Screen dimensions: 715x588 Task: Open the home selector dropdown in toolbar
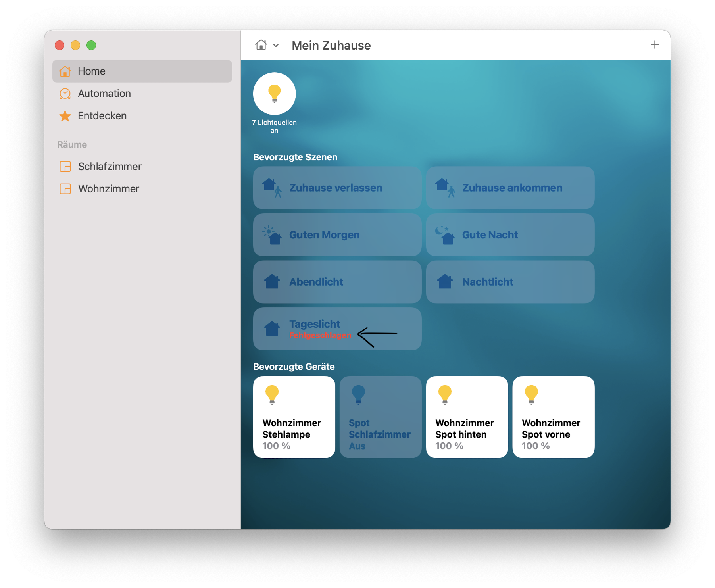click(x=267, y=45)
